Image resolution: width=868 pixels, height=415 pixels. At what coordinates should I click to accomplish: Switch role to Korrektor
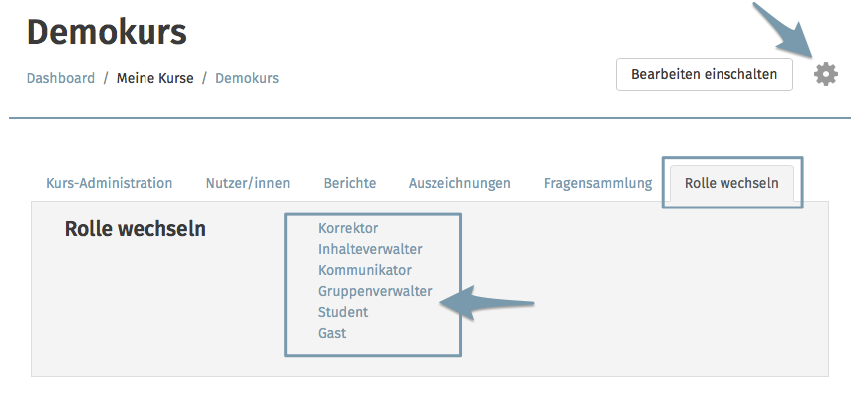(x=348, y=228)
